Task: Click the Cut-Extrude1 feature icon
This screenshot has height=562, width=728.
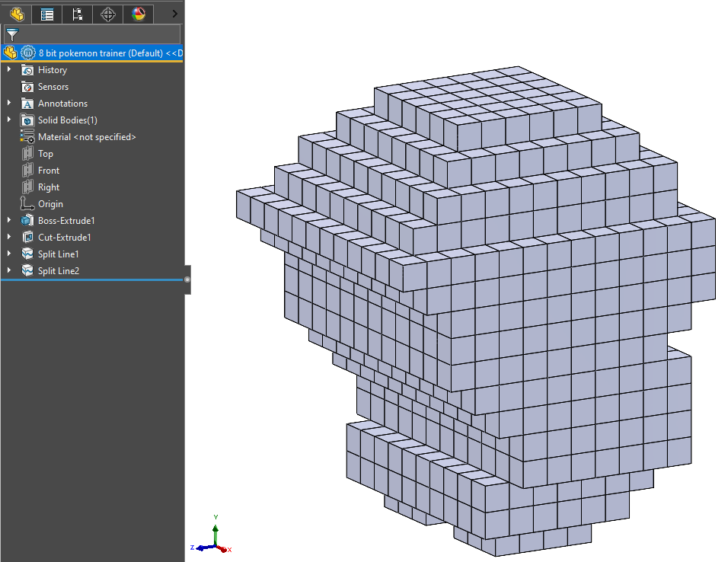Action: tap(27, 237)
